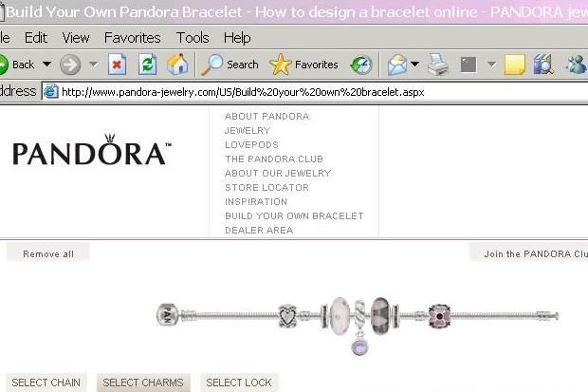Go to browser Home icon
Viewport: 588px width, 392px height.
176,65
